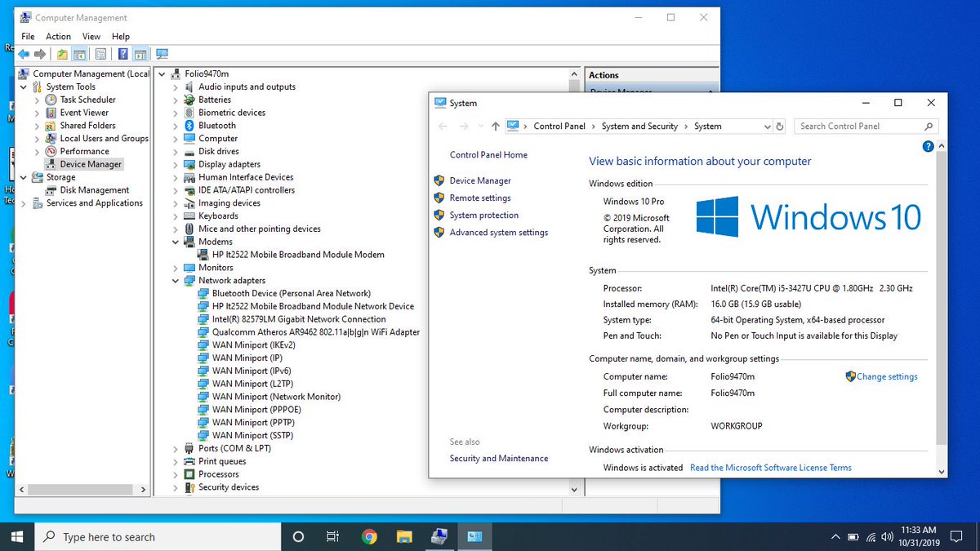Screen dimensions: 980x551
Task: Open the View menu
Action: (x=91, y=37)
